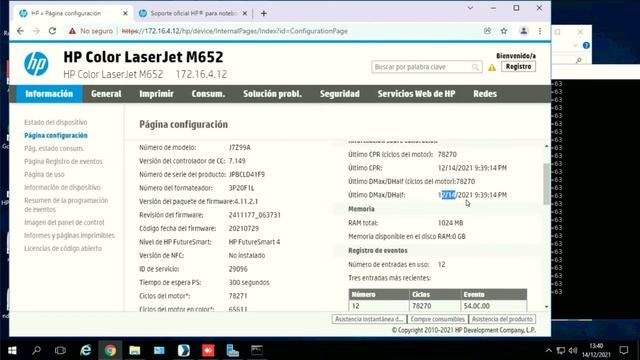Click scrollbar up arrow in config page

point(547,146)
